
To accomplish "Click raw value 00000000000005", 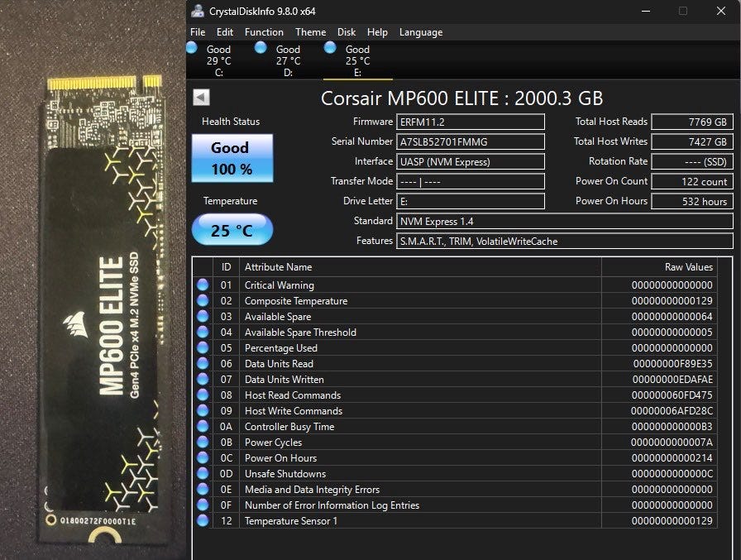I will point(672,333).
